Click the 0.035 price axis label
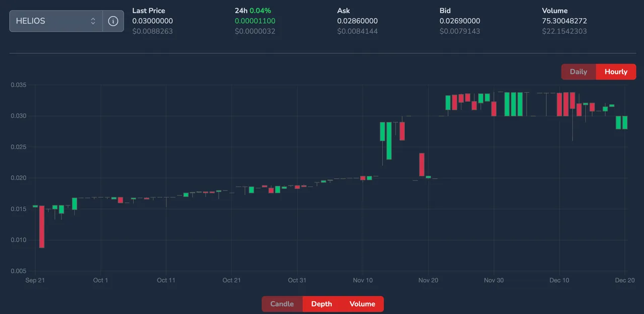The image size is (644, 314). 18,85
